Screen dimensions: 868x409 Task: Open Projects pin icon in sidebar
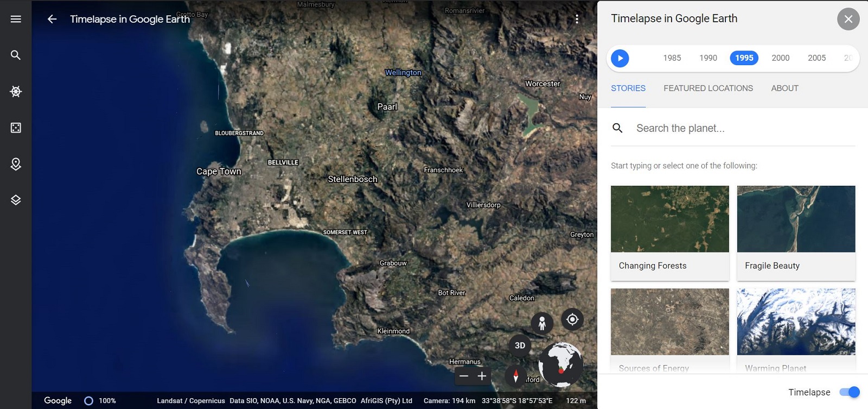pos(16,164)
